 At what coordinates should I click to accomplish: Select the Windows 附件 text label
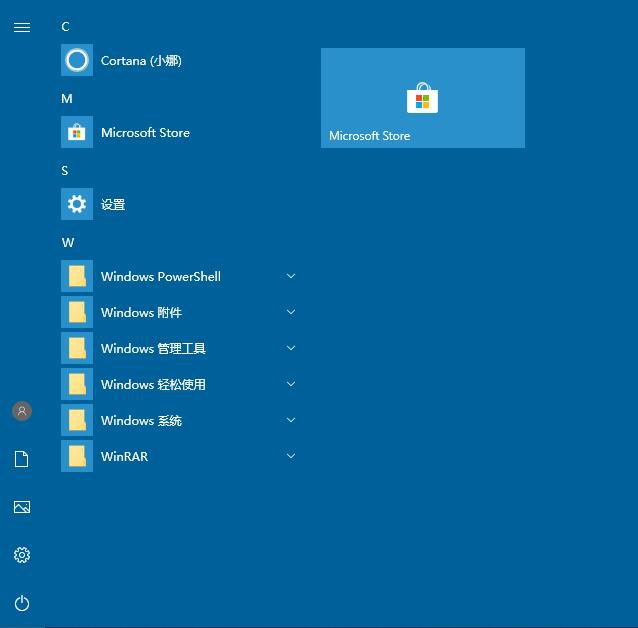pos(141,313)
